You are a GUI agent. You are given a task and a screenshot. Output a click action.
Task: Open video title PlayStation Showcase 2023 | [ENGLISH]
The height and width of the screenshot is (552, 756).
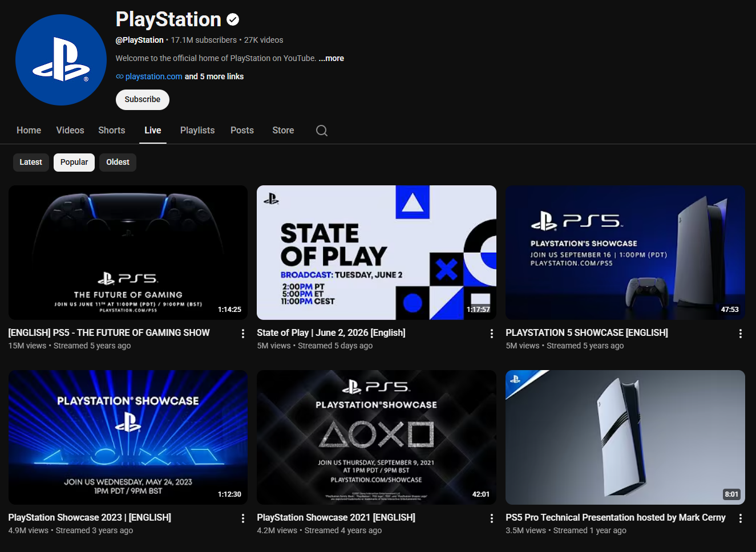coord(90,517)
